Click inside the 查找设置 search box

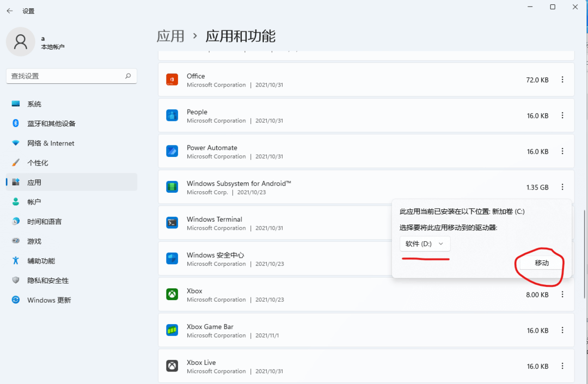point(72,76)
